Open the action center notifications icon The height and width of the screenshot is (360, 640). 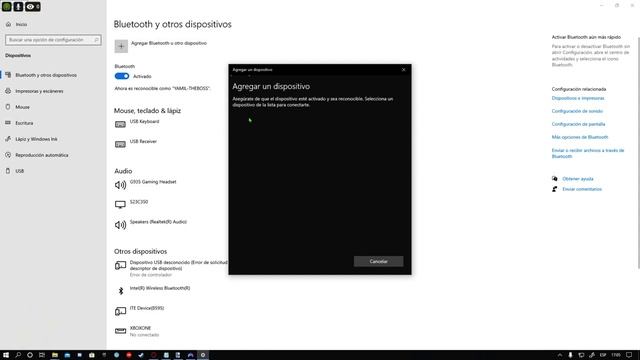tap(629, 355)
